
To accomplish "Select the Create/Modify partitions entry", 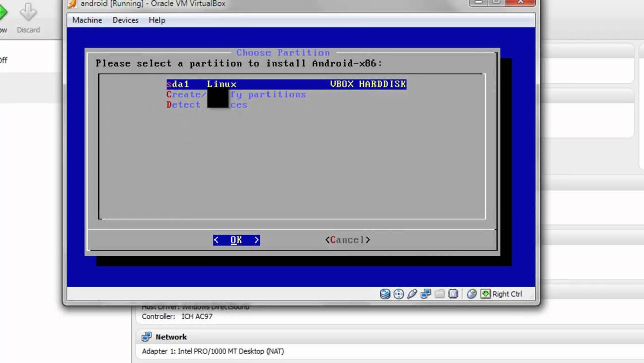I will 236,95.
